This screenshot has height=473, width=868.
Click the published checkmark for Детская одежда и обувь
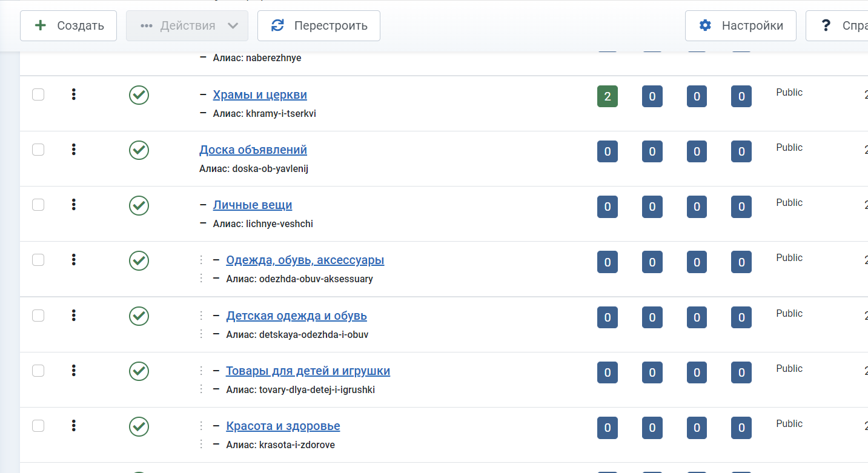point(139,316)
